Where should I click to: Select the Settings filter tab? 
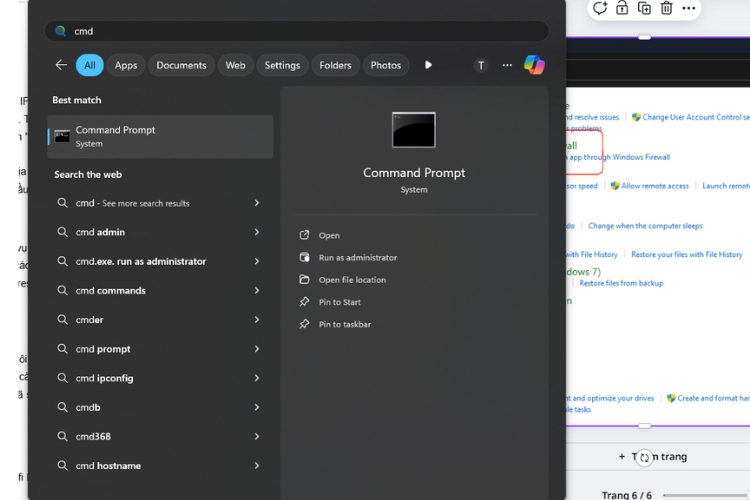pos(282,65)
